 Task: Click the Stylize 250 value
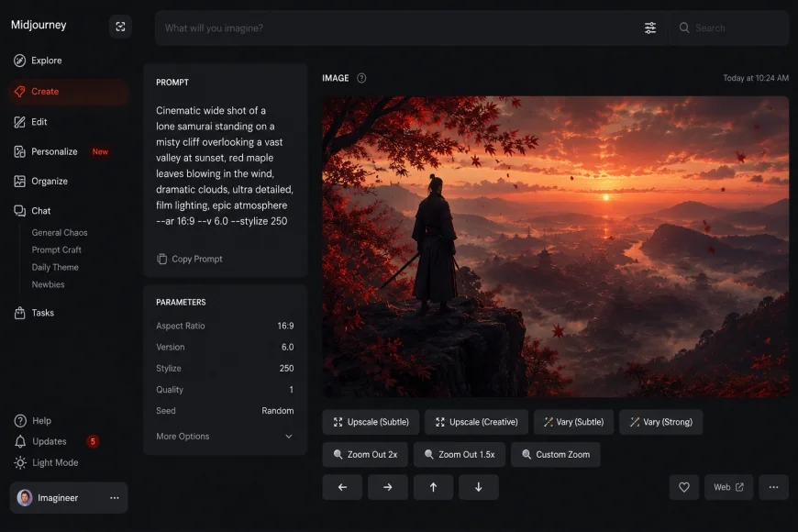(286, 369)
